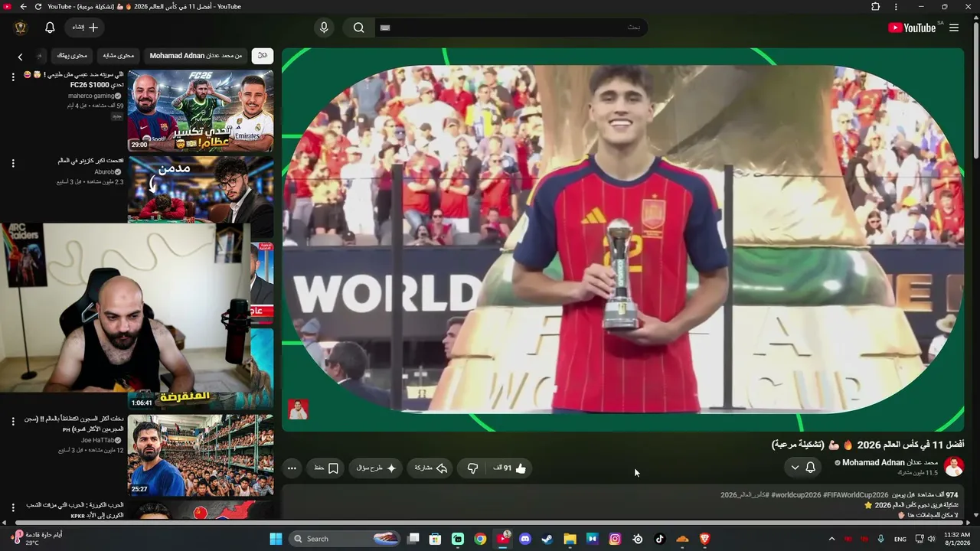Open the Joe HaTTab prison video thumbnail
Image resolution: width=980 pixels, height=551 pixels.
point(201,455)
